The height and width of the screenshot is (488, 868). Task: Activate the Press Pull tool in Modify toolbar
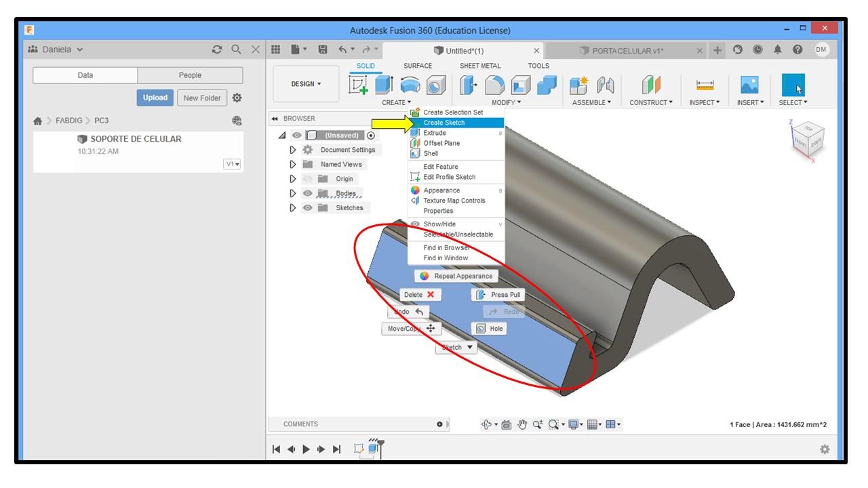point(469,85)
